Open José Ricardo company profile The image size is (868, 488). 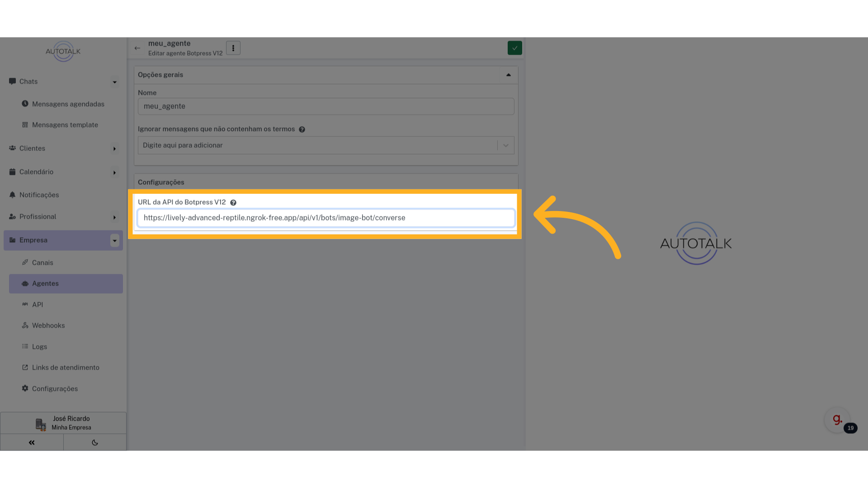point(63,423)
